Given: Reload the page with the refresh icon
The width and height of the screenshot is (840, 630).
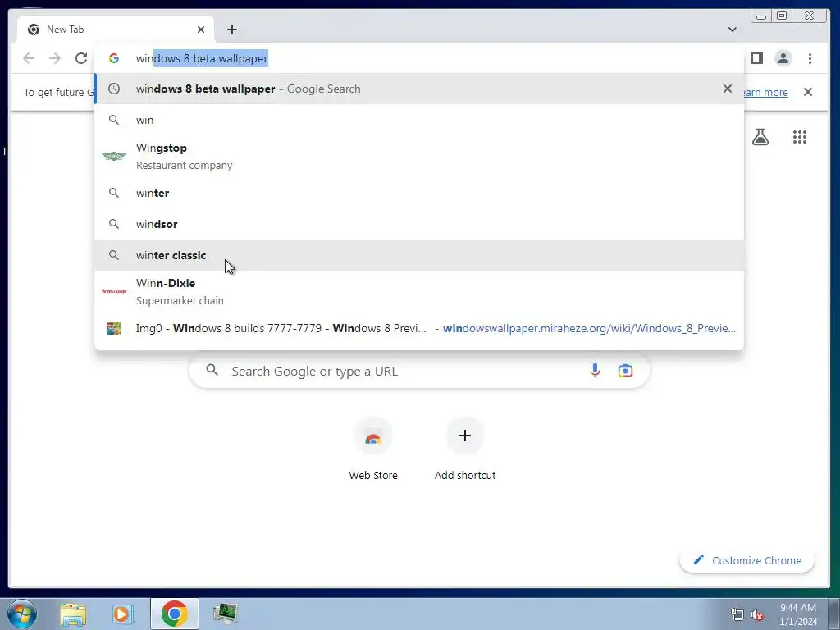Looking at the screenshot, I should point(81,58).
